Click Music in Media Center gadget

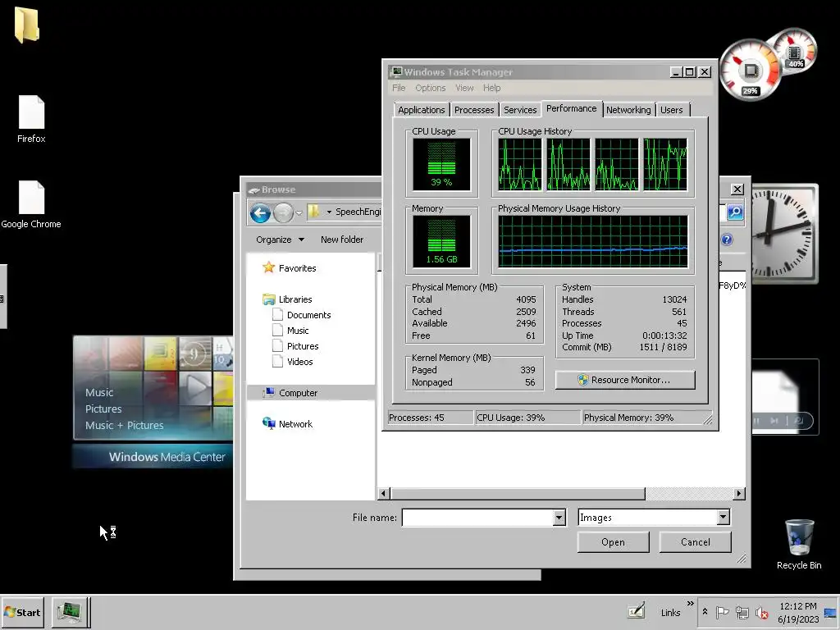(99, 392)
